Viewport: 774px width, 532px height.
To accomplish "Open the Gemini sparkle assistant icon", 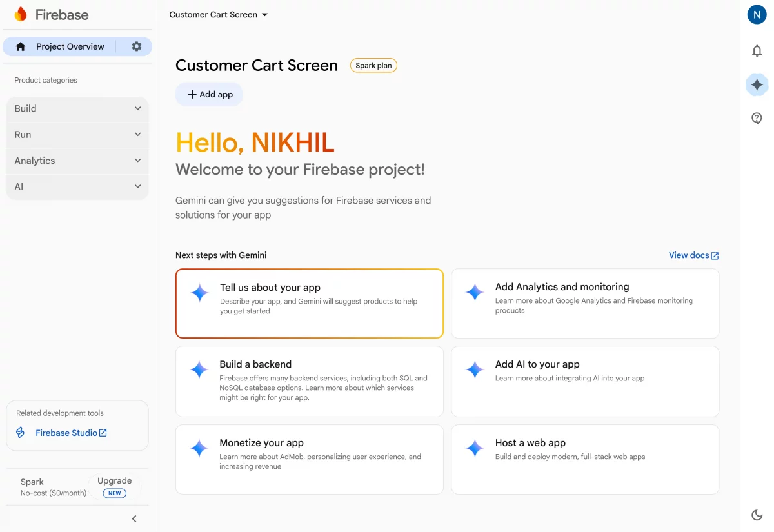I will pyautogui.click(x=757, y=84).
